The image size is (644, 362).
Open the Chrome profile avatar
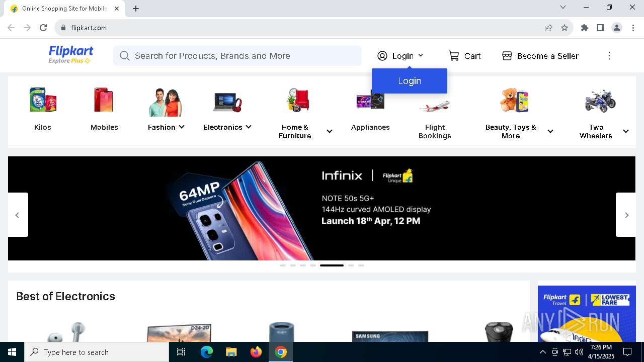(617, 28)
